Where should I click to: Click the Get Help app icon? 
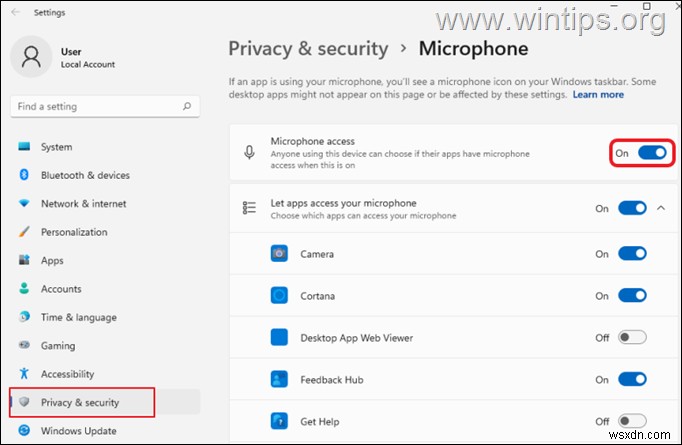(x=280, y=421)
